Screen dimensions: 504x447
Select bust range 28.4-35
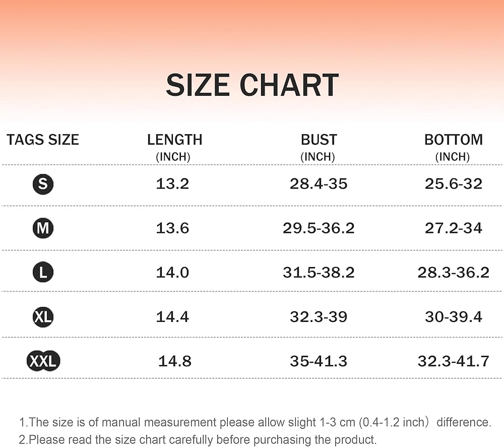pyautogui.click(x=319, y=184)
